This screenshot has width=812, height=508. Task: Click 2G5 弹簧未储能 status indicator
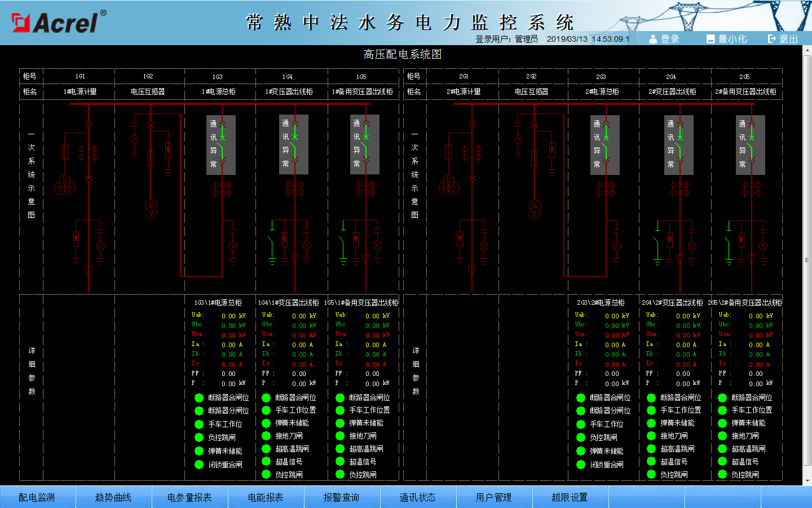(x=722, y=423)
